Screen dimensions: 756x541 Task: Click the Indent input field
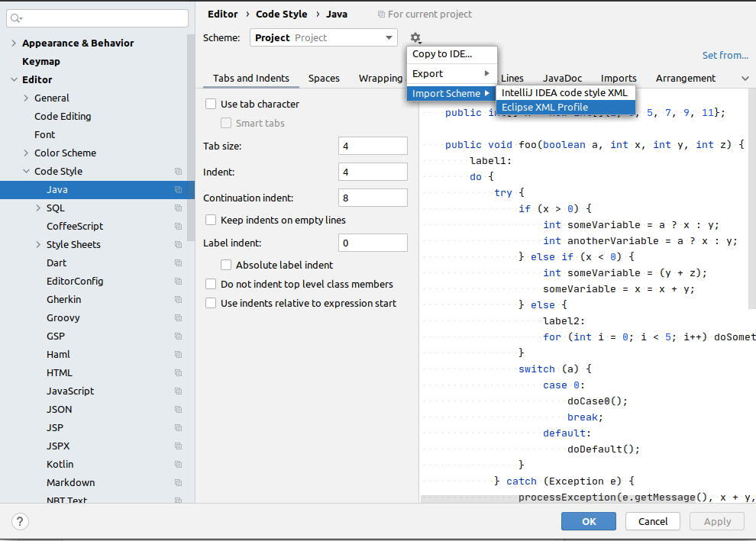tap(373, 172)
